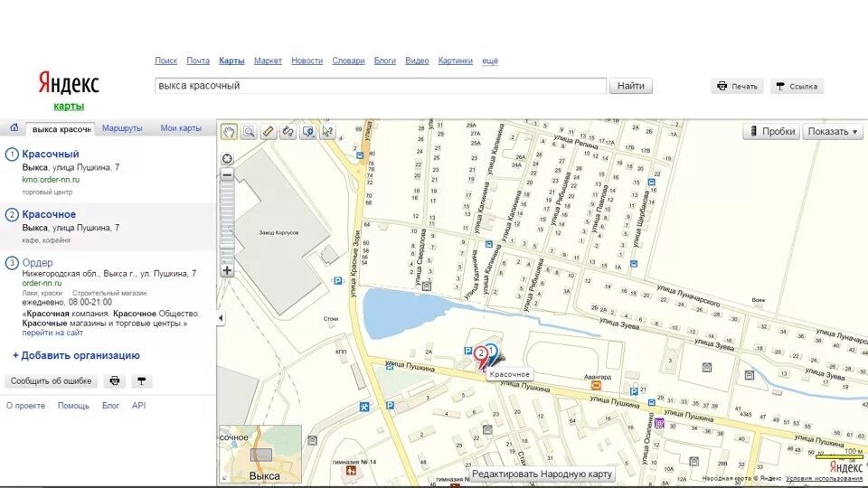Open О проекте footer link

click(25, 406)
